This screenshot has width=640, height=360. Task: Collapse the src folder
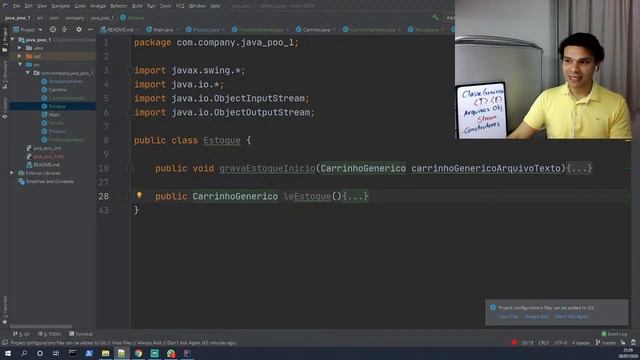[x=20, y=64]
